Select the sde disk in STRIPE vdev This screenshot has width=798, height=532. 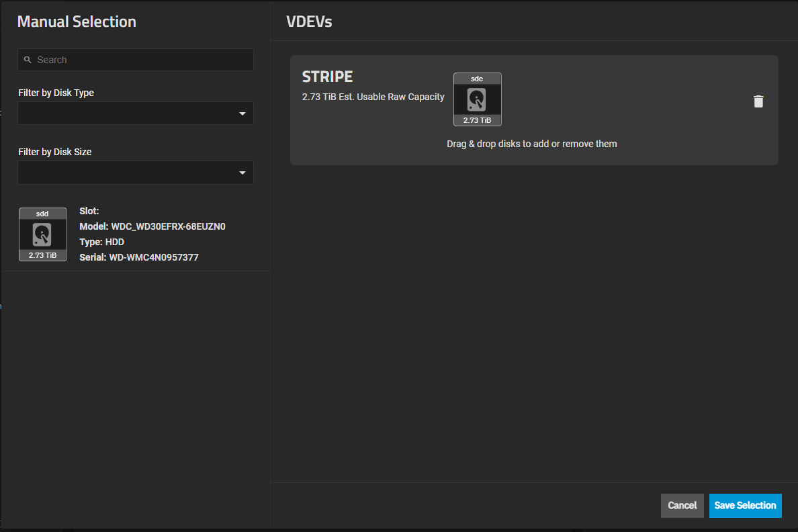tap(477, 99)
